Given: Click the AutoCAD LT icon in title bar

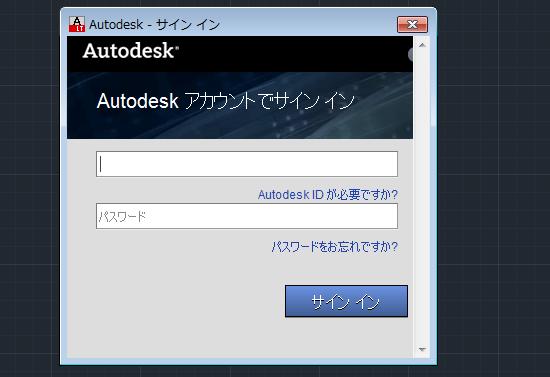Looking at the screenshot, I should (77, 24).
